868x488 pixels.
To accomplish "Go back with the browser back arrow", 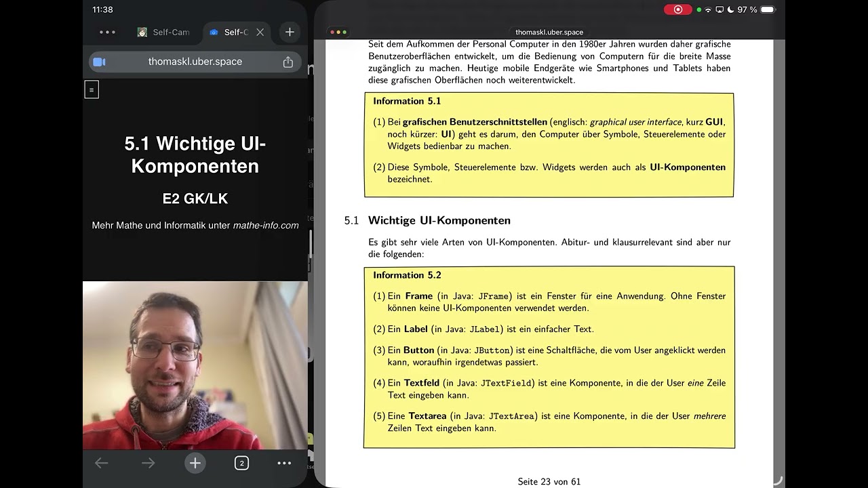I will [x=102, y=463].
